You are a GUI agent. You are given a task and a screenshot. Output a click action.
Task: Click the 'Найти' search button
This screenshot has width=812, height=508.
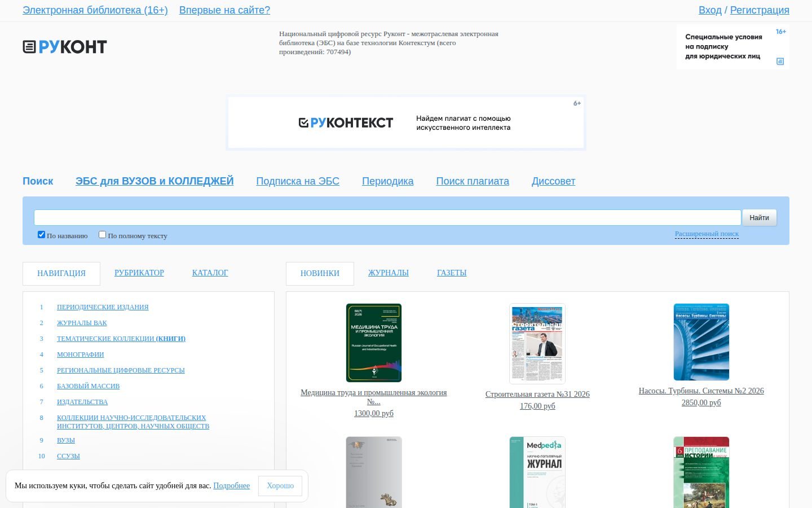759,217
